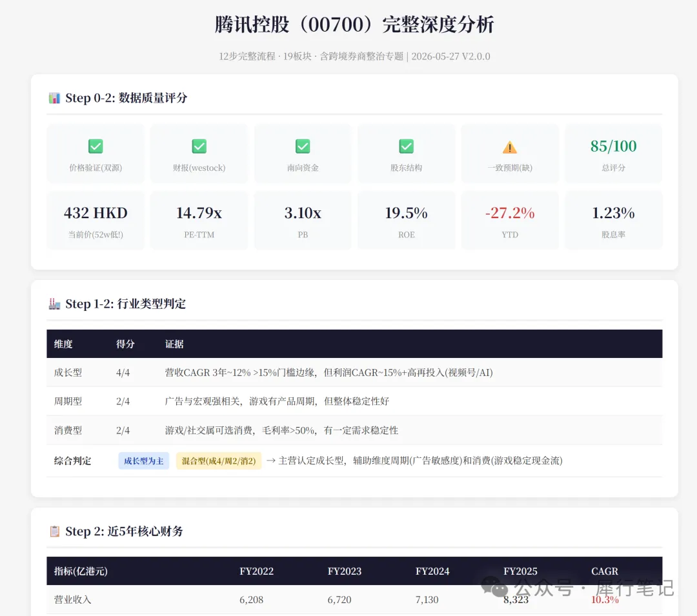697x616 pixels.
Task: Click the FY2022 column header
Action: click(x=256, y=571)
